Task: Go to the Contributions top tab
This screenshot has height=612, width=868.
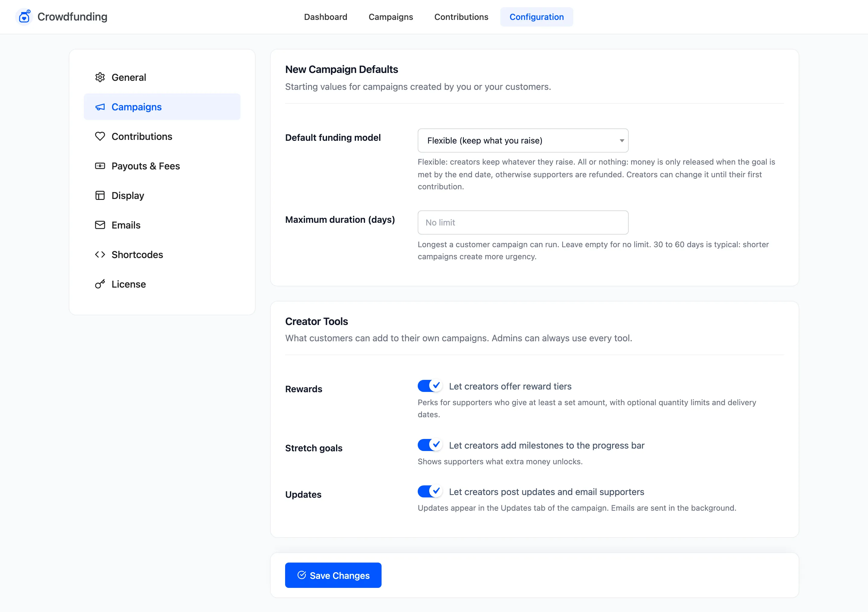Action: click(461, 17)
